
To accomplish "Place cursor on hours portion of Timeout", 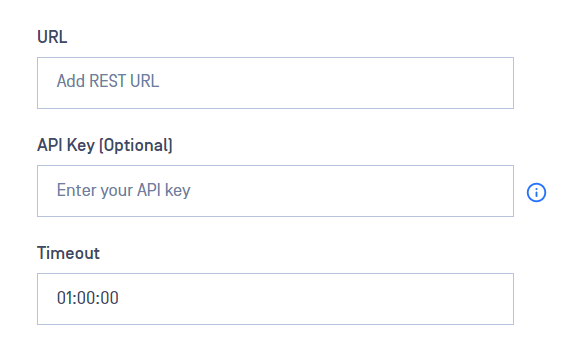I will point(64,298).
